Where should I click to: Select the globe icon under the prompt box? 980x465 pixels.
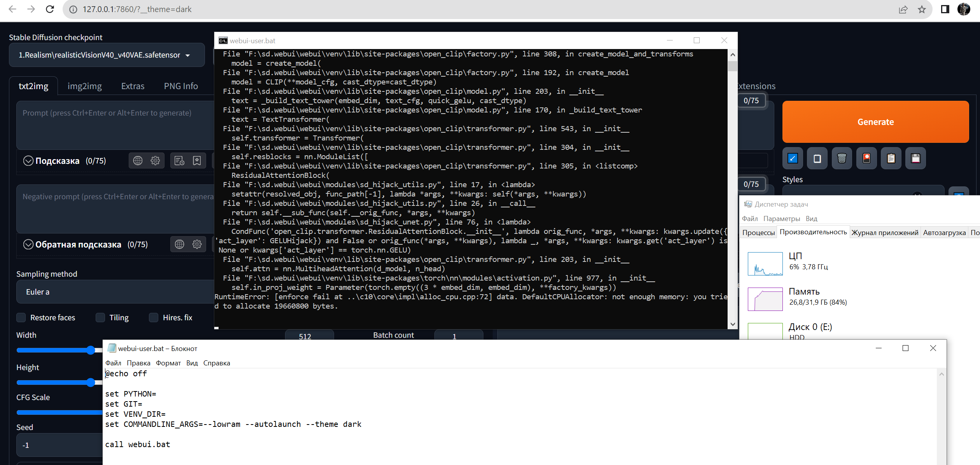click(138, 160)
